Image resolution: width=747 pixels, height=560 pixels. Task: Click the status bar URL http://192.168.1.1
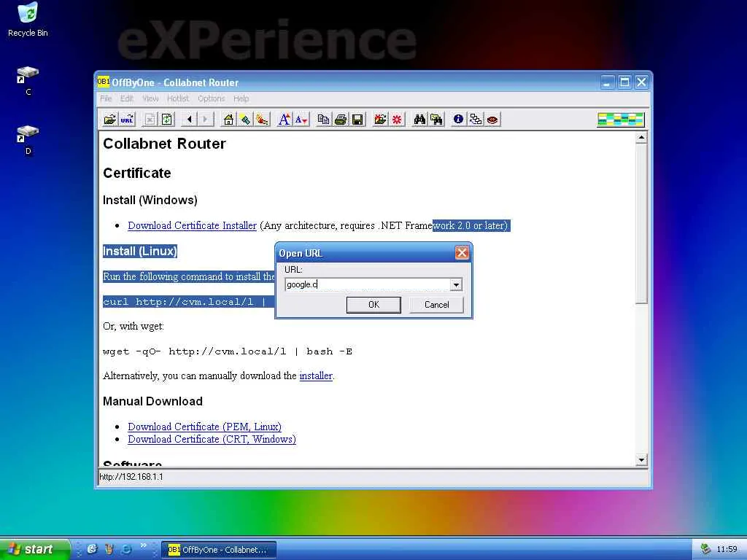[131, 477]
